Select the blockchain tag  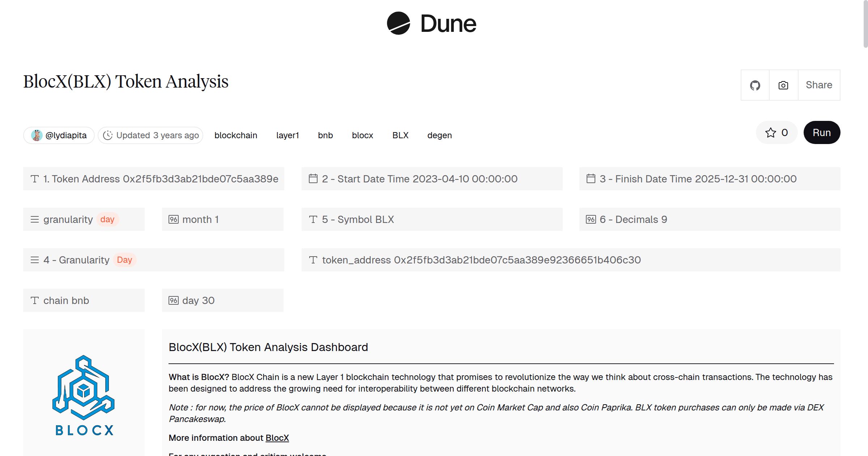(236, 135)
